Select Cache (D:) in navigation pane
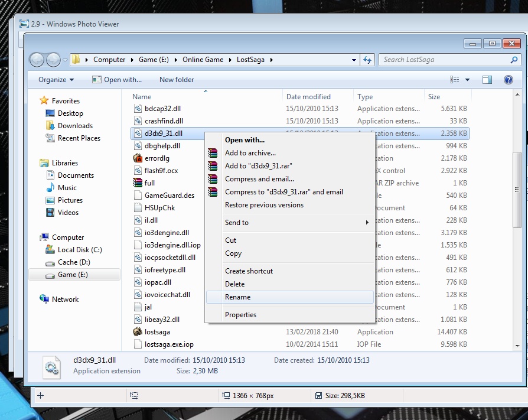This screenshot has width=528, height=420. click(x=74, y=262)
